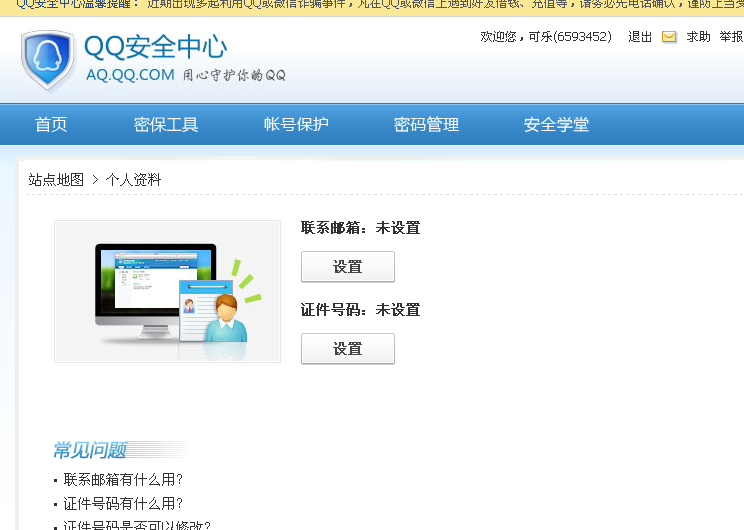Viewport: 744px width, 530px height.
Task: Click 站点地图 breadcrumb link
Action: 56,180
